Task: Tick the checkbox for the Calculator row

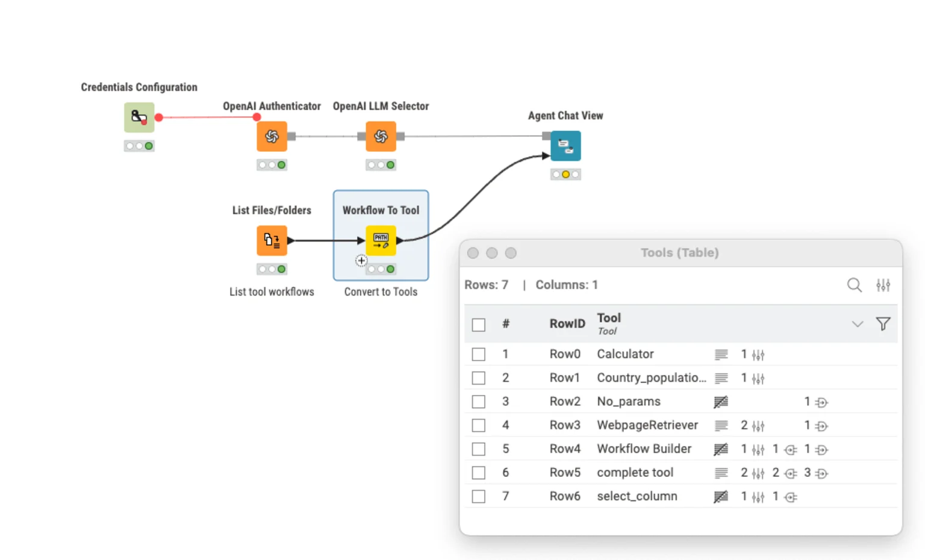Action: [478, 354]
